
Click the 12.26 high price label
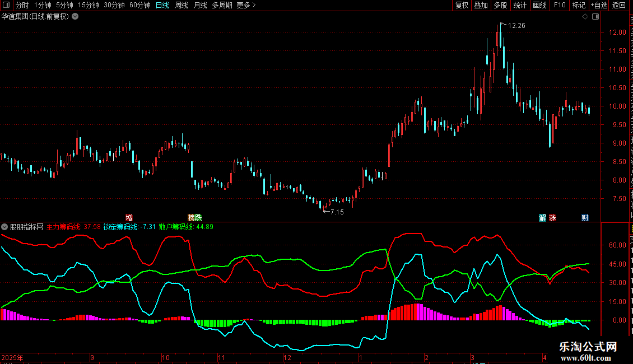(516, 26)
